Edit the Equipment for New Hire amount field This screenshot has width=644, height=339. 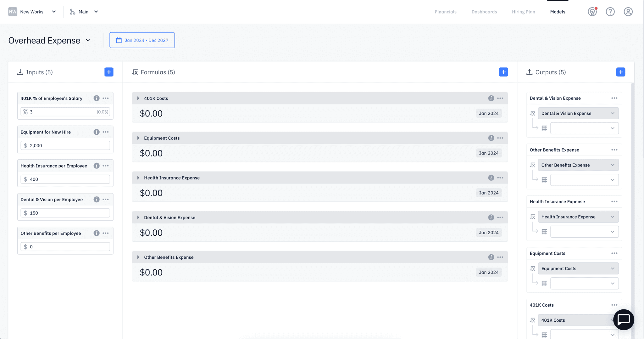[x=65, y=145]
